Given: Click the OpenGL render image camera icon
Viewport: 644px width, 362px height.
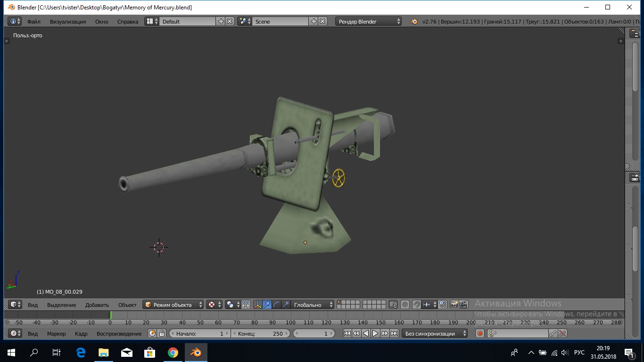Looking at the screenshot, I should coord(454,304).
